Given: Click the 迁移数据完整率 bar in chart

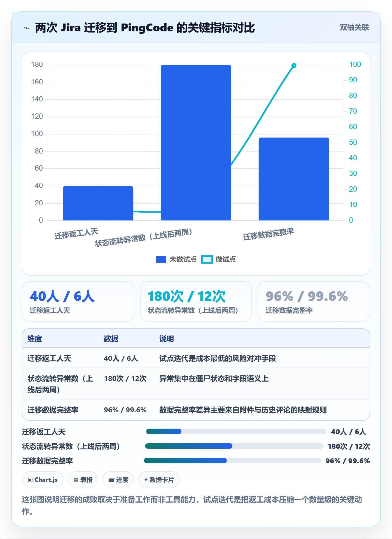Looking at the screenshot, I should pos(294,179).
